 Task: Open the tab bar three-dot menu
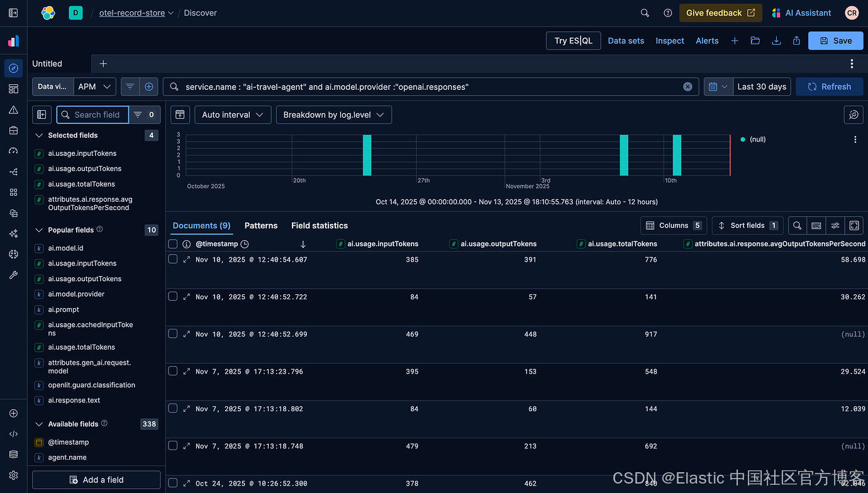point(852,64)
